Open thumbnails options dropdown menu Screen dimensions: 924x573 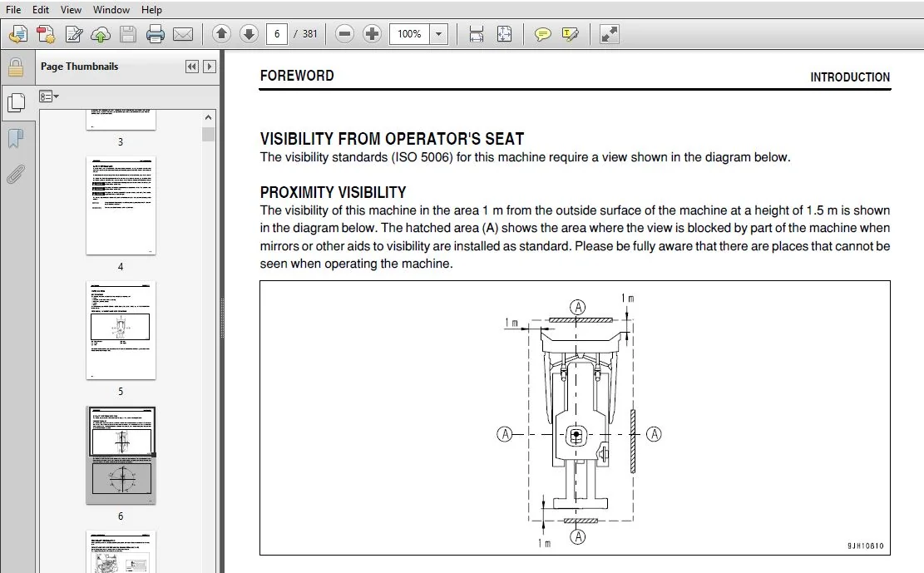coord(49,96)
